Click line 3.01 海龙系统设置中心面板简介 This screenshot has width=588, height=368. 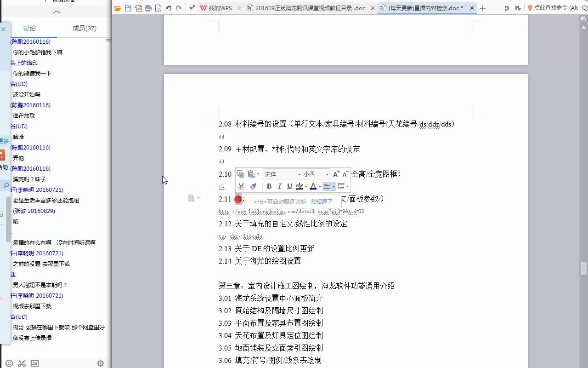pyautogui.click(x=271, y=298)
